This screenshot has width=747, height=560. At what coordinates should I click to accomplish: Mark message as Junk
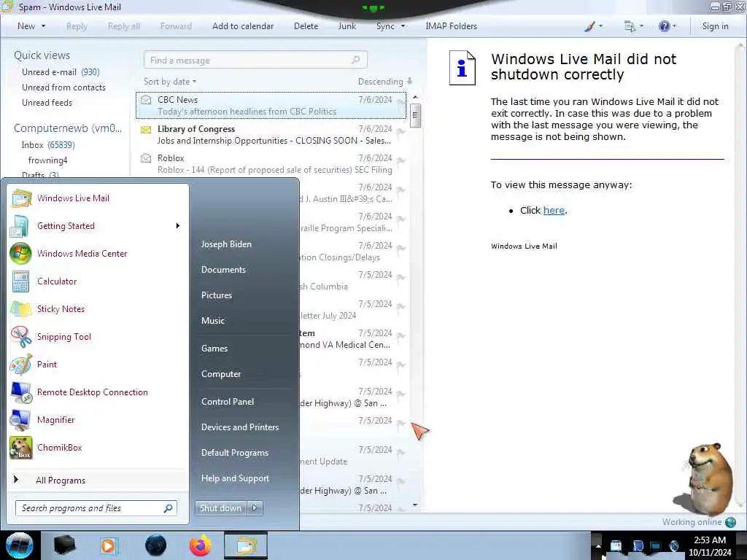point(347,26)
